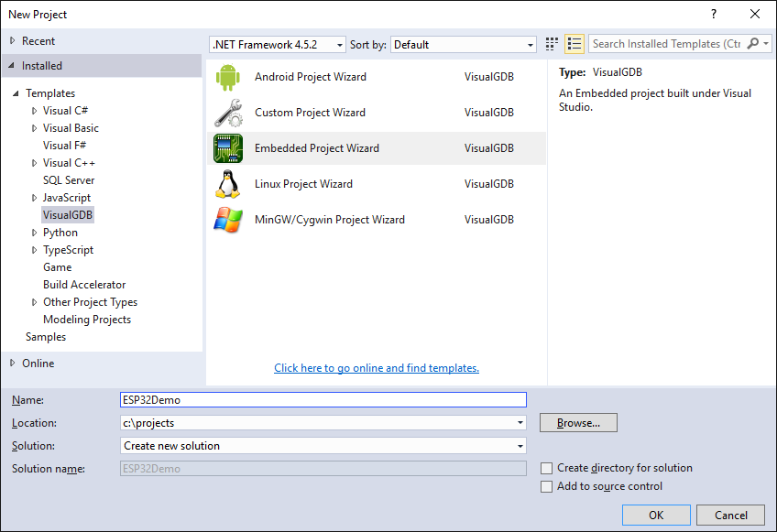Viewport: 777px width, 532px height.
Task: Click the Cancel button
Action: (x=731, y=516)
